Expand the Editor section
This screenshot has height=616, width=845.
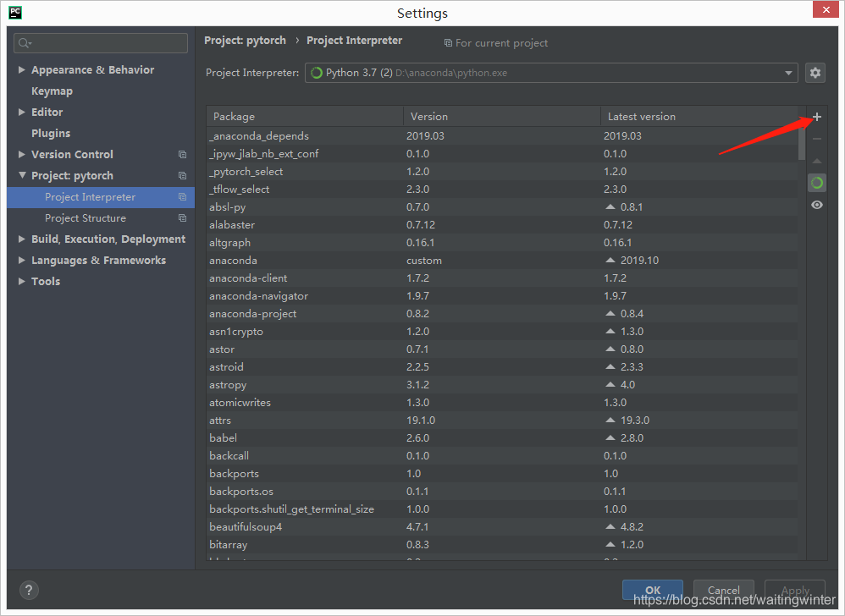[21, 112]
